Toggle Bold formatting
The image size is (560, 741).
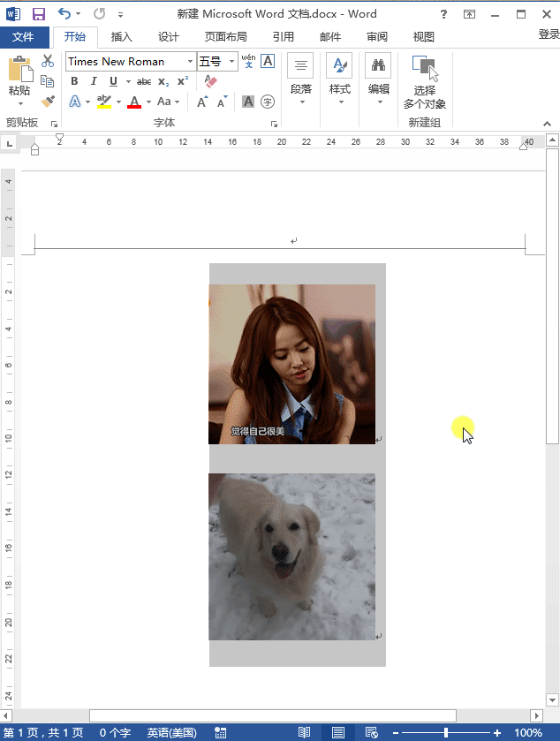pyautogui.click(x=74, y=81)
